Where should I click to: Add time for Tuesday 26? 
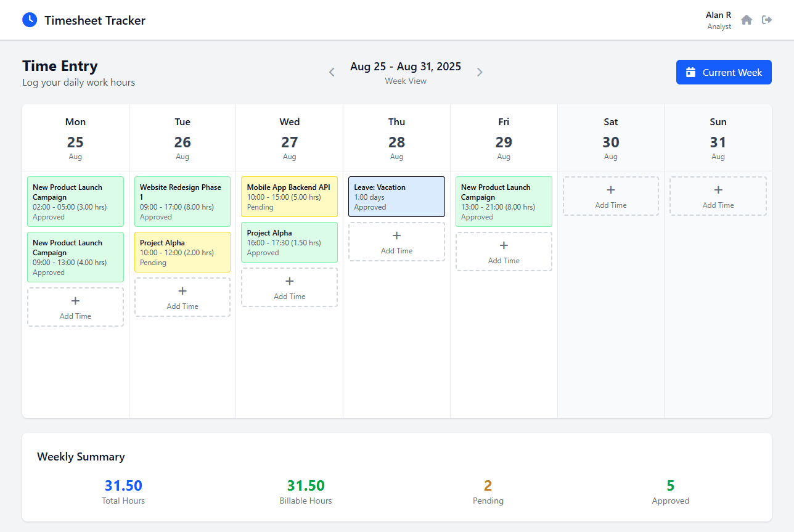pos(182,297)
